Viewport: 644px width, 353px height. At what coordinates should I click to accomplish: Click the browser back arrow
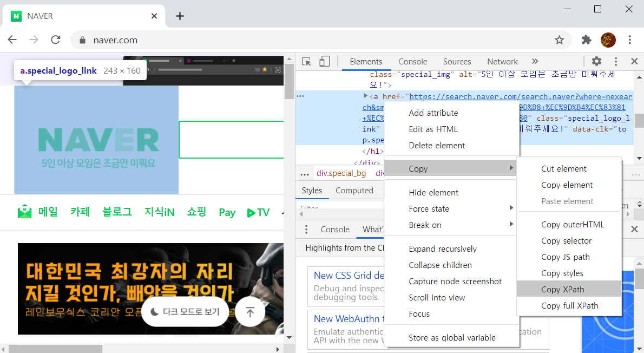12,40
